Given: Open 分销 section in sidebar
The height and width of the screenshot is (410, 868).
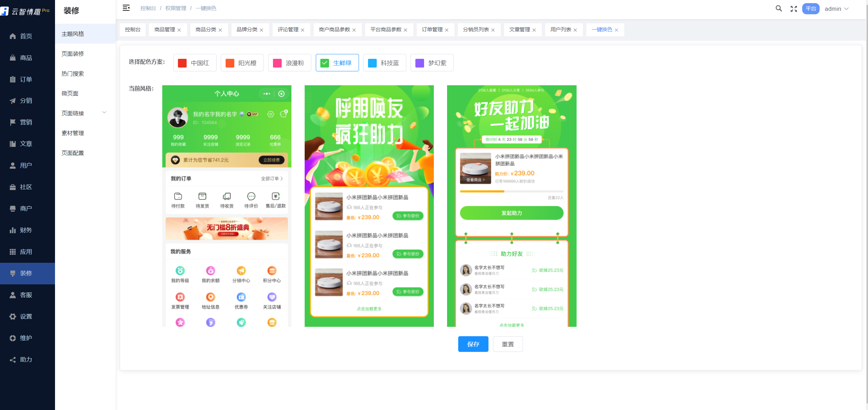Looking at the screenshot, I should [26, 101].
